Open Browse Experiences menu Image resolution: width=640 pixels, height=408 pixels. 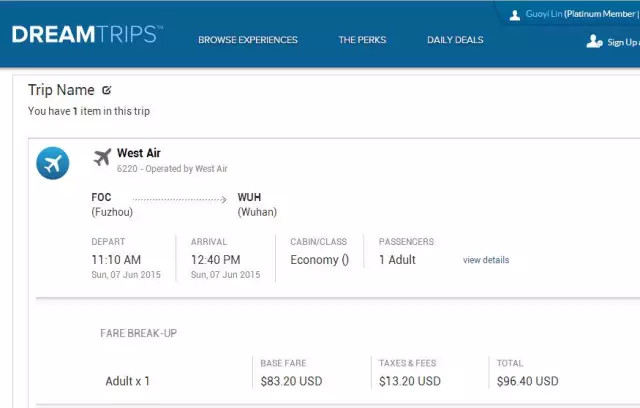pyautogui.click(x=247, y=40)
